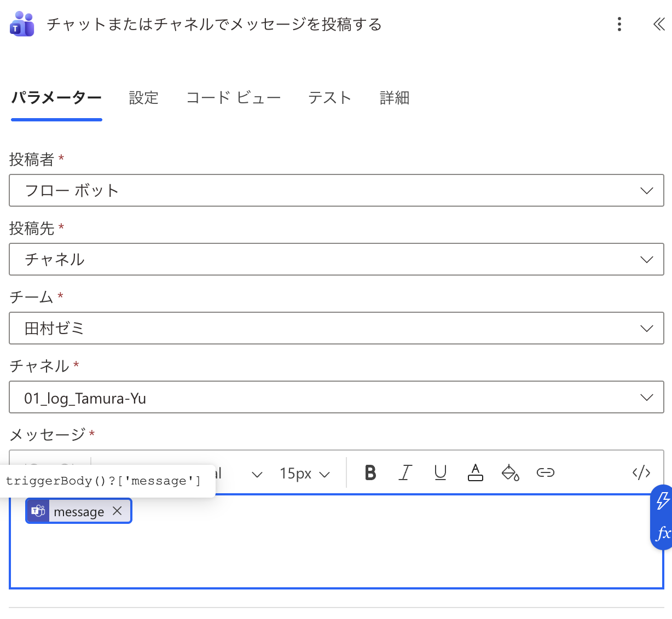Open the channel dropdown 01_log_Tamura-Yu
Viewport: 672px width, 619px height.
tap(336, 398)
